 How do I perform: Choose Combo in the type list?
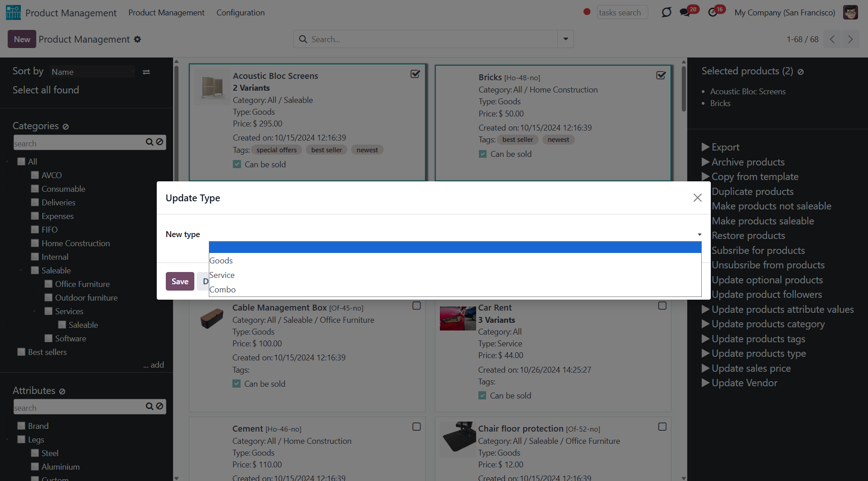tap(455, 290)
